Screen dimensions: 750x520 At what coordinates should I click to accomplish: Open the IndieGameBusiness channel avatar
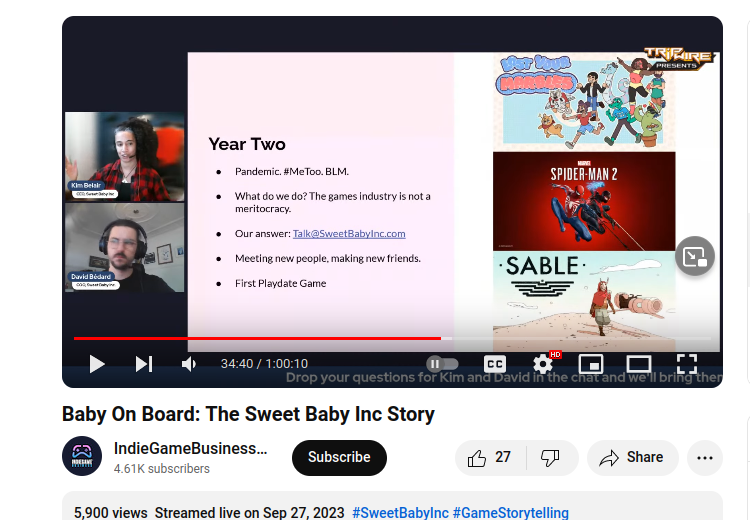[82, 456]
